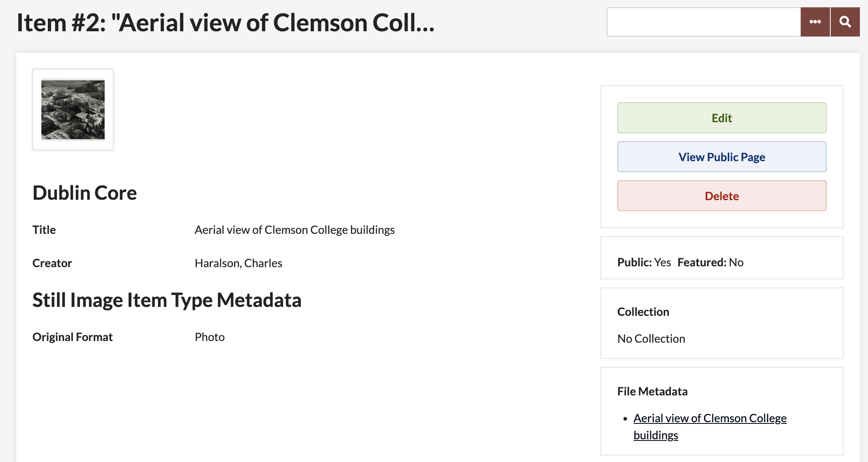This screenshot has height=462, width=868.
Task: Click the Item #2 page title heading
Action: [x=226, y=23]
